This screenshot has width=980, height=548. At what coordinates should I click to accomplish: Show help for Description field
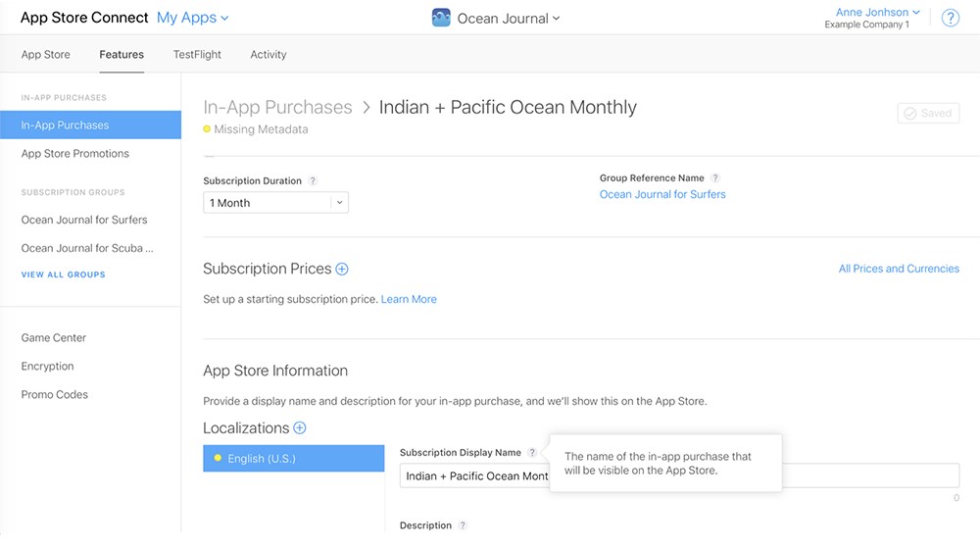463,525
